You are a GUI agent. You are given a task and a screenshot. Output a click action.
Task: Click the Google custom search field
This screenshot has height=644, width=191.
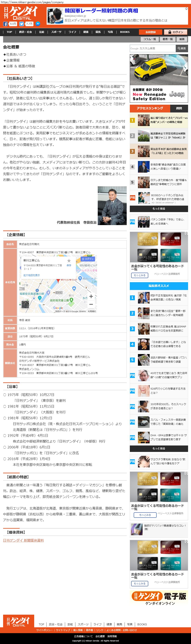[153, 49]
